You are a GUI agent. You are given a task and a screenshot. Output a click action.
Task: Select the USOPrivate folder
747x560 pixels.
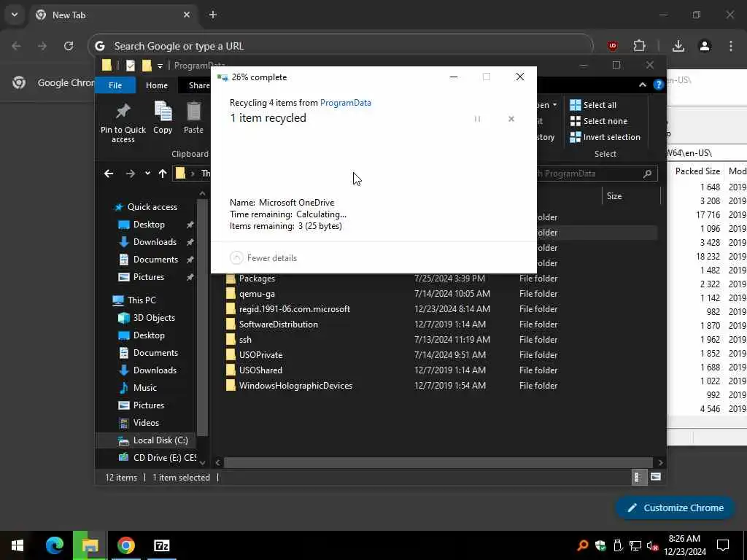pos(260,355)
